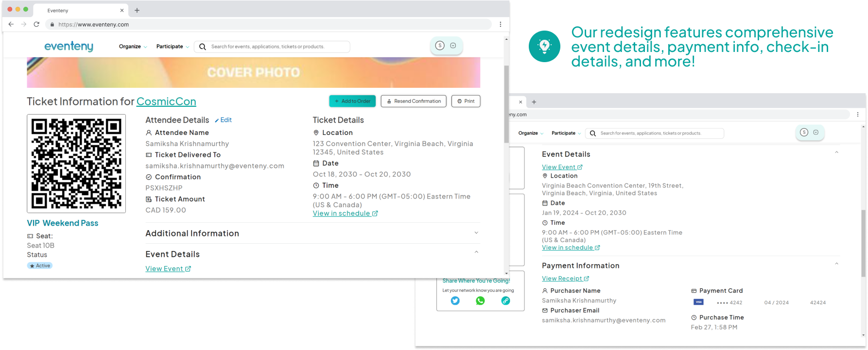Click the Date calendar icon under Ticket Details
The width and height of the screenshot is (868, 350).
316,164
